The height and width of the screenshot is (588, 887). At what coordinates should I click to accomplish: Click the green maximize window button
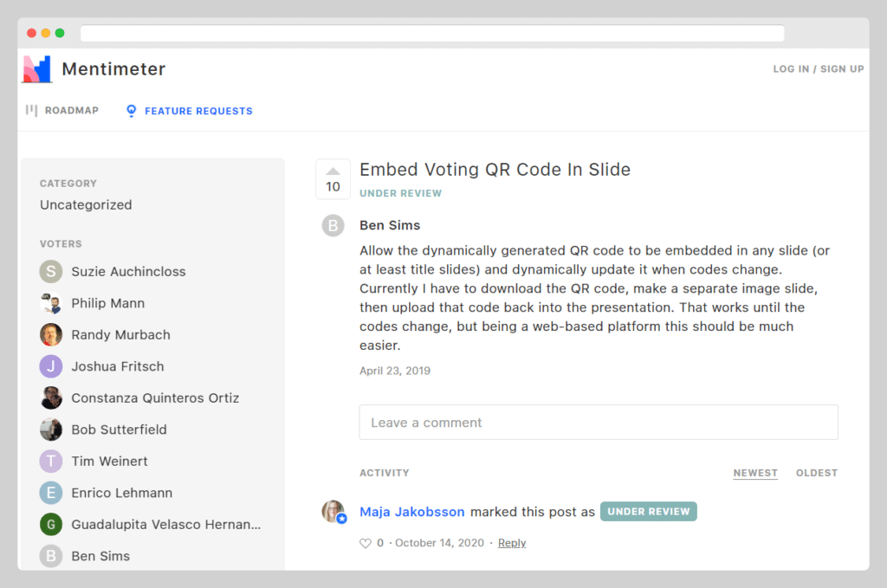click(60, 33)
